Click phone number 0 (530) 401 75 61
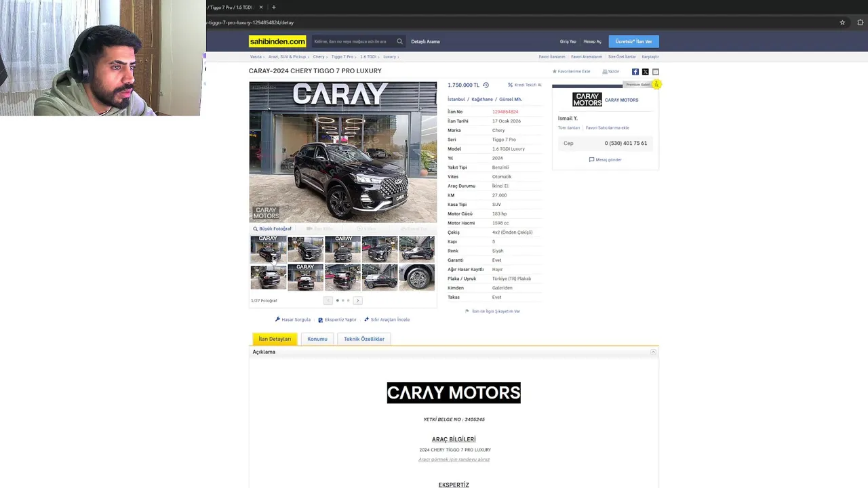The width and height of the screenshot is (868, 488). point(626,144)
